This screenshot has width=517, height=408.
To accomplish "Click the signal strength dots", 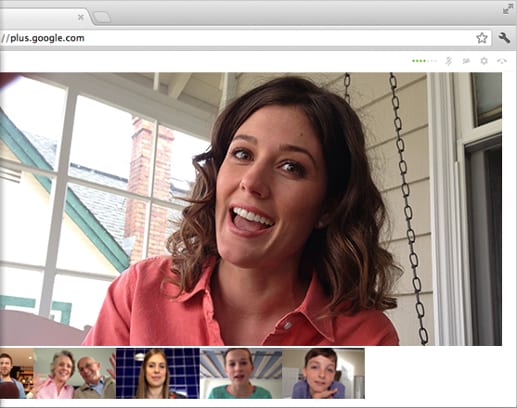I will coord(424,61).
